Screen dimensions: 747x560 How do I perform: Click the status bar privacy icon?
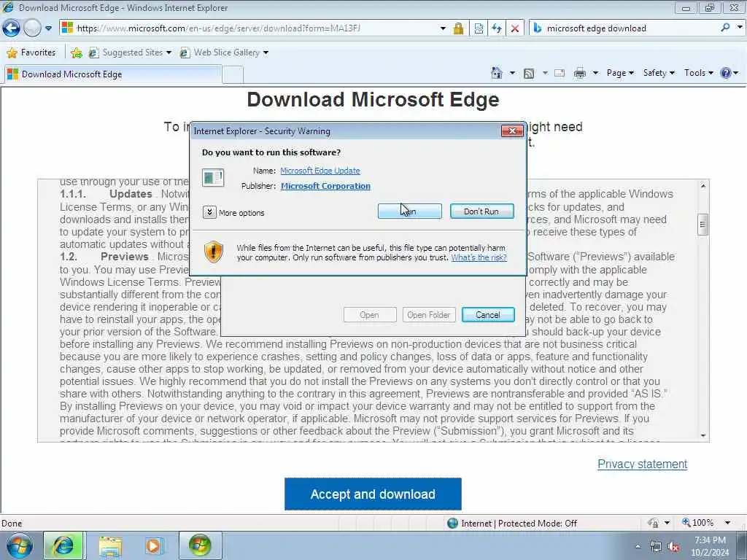(x=653, y=523)
